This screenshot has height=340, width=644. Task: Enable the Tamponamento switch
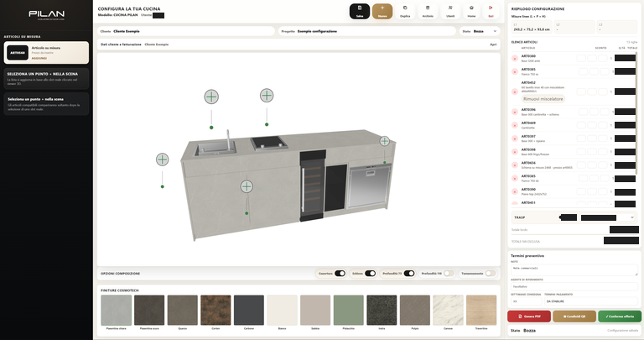point(491,274)
